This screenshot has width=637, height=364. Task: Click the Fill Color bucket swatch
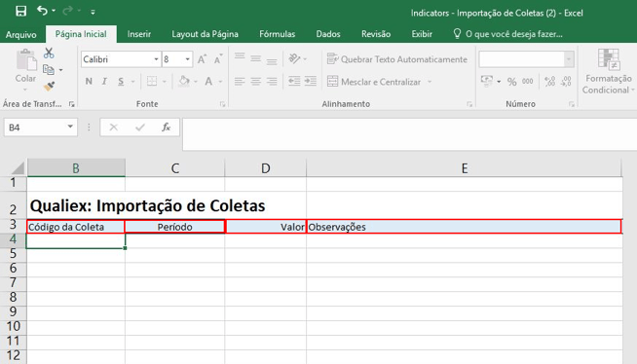[x=184, y=81]
